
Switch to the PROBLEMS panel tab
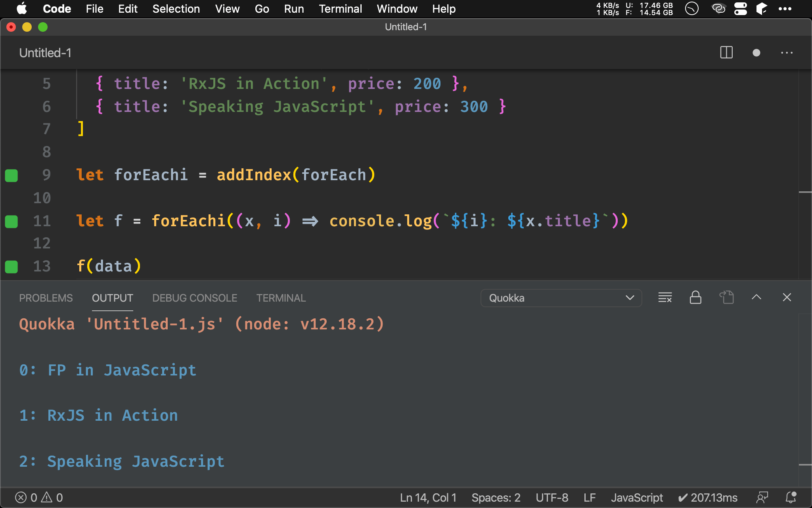pyautogui.click(x=46, y=298)
